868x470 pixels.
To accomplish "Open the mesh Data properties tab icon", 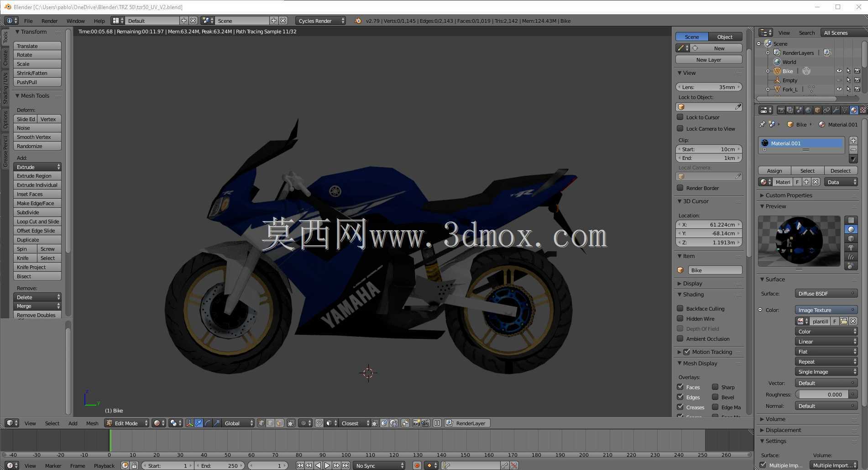I will pyautogui.click(x=845, y=110).
